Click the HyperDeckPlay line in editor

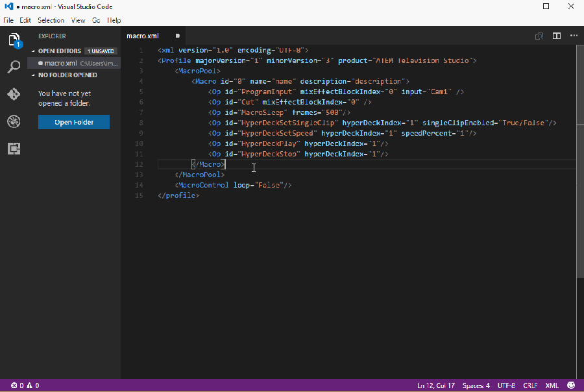click(x=298, y=143)
